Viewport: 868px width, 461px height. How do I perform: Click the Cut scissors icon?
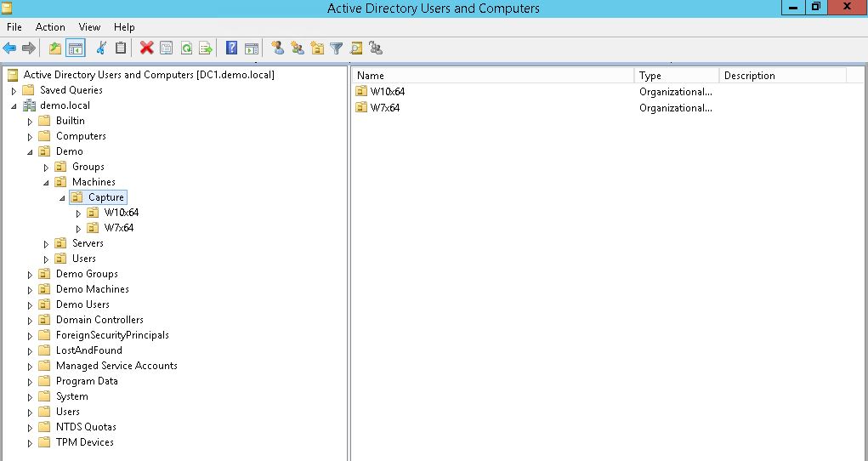tap(101, 48)
